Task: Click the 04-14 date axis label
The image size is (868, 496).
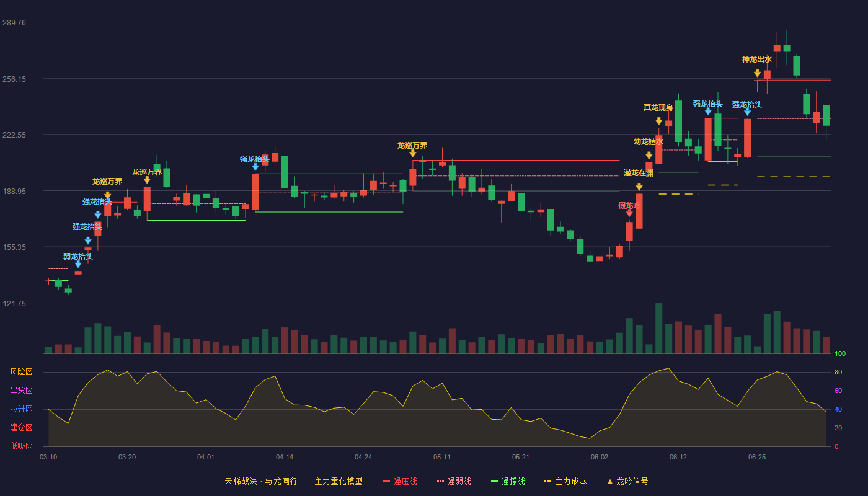Action: click(285, 457)
